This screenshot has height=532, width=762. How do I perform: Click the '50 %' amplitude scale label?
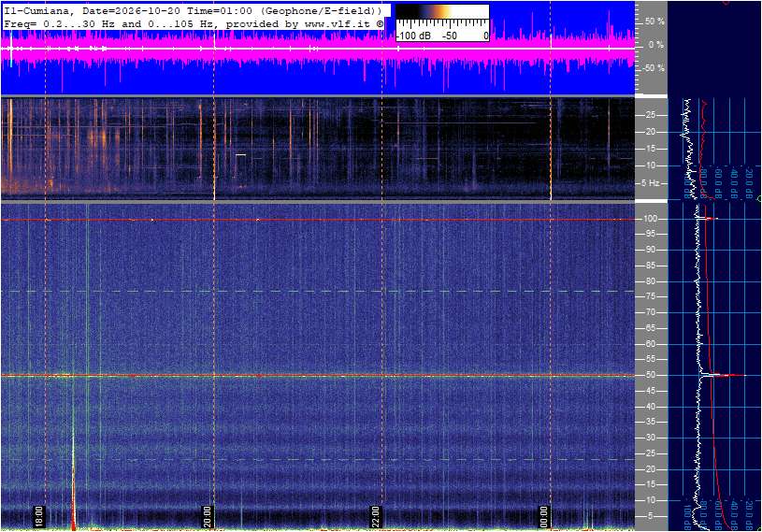[654, 22]
